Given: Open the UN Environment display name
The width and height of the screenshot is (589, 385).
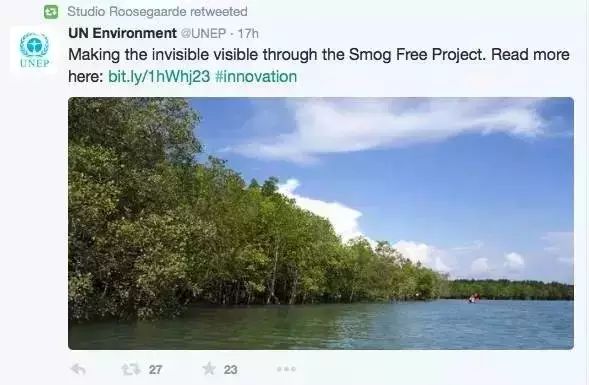Looking at the screenshot, I should point(122,33).
